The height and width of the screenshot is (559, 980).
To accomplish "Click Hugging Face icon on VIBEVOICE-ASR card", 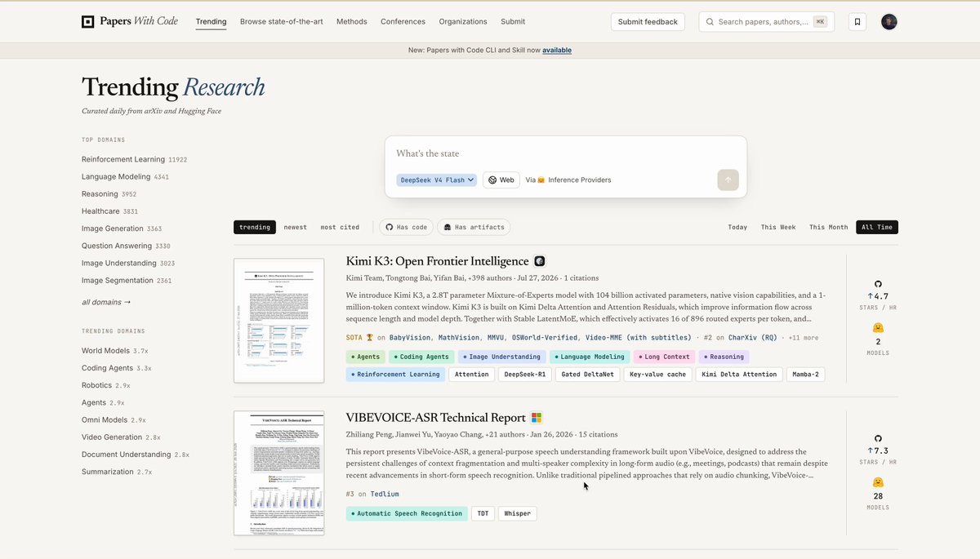I will coord(878,481).
